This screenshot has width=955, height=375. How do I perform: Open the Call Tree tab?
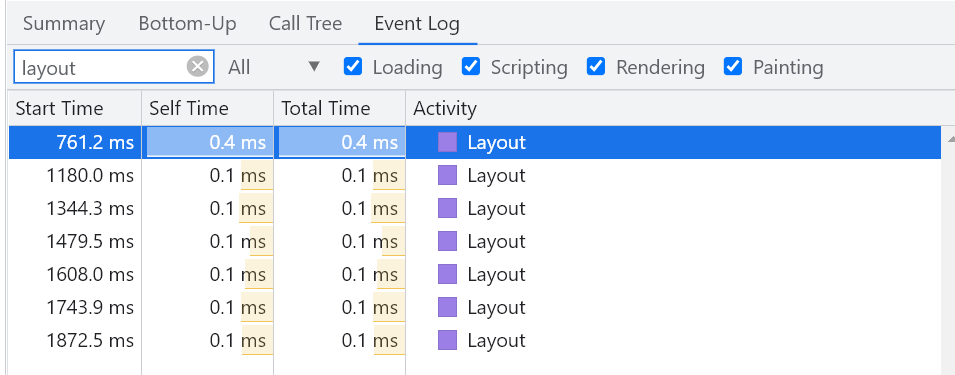tap(305, 24)
